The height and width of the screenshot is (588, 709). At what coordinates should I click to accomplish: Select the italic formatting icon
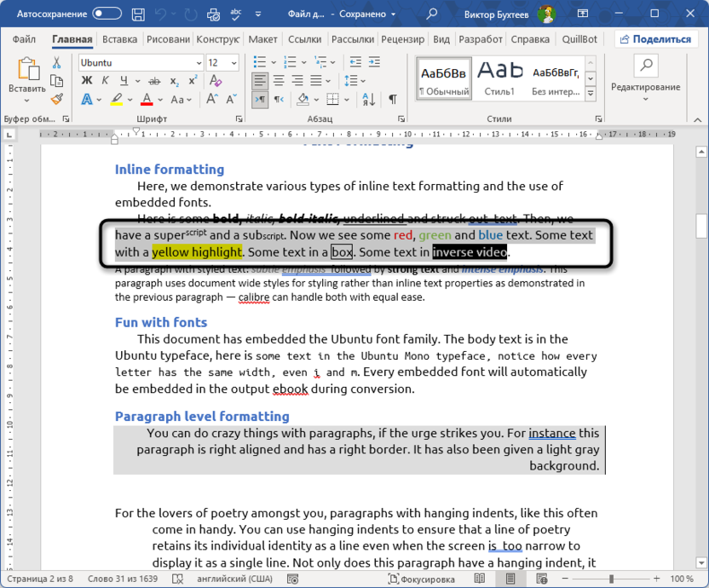point(105,81)
